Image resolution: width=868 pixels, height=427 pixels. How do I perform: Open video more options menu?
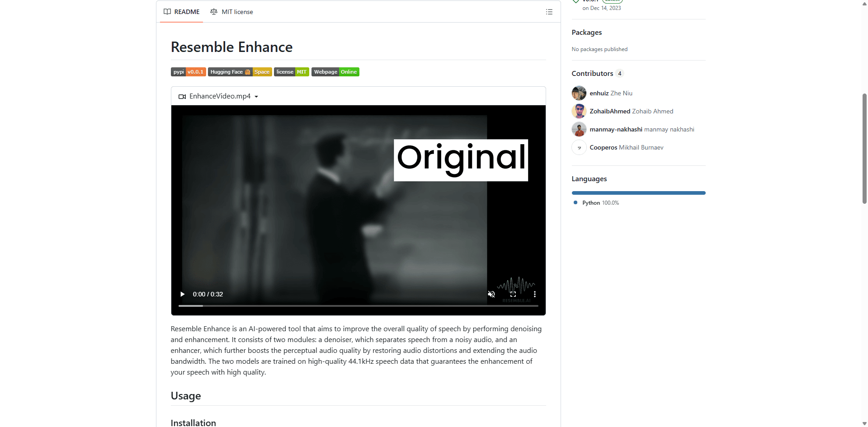coord(535,294)
